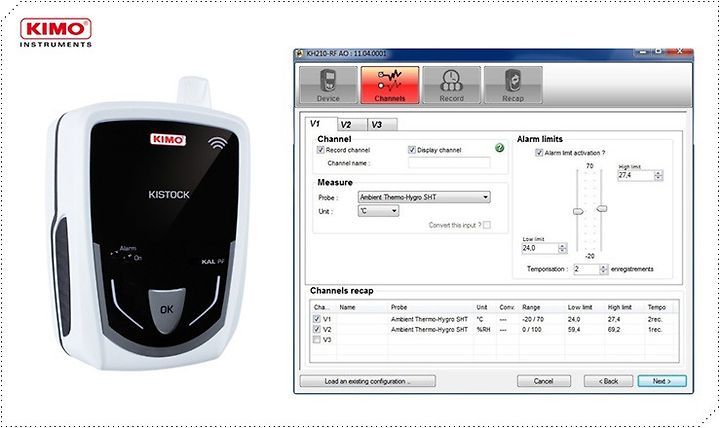Image resolution: width=720 pixels, height=428 pixels.
Task: Open the Unit °C dropdown
Action: pyautogui.click(x=378, y=211)
